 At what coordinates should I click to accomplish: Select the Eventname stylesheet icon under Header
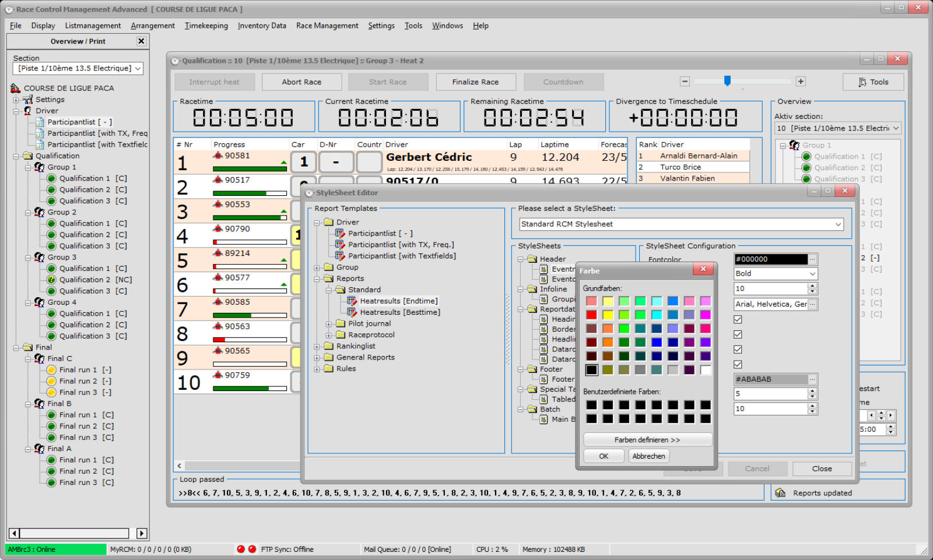[544, 269]
